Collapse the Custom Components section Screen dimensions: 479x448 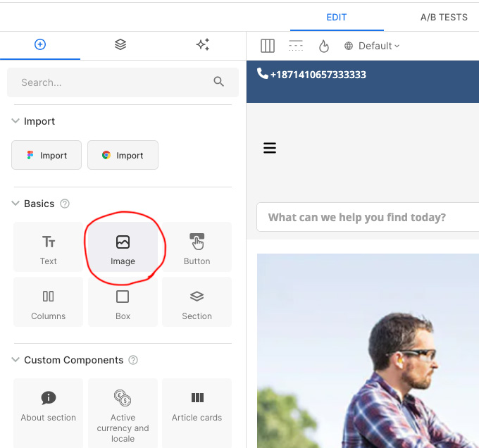point(15,360)
